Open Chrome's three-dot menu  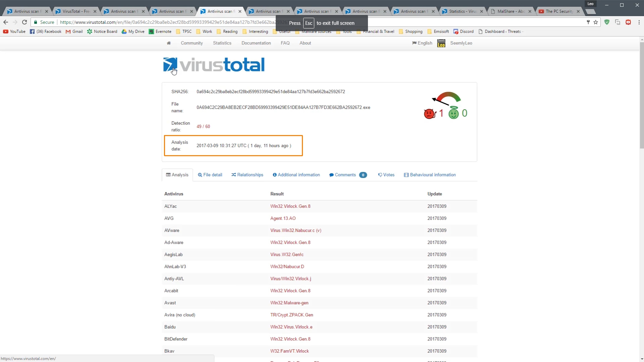(x=639, y=22)
